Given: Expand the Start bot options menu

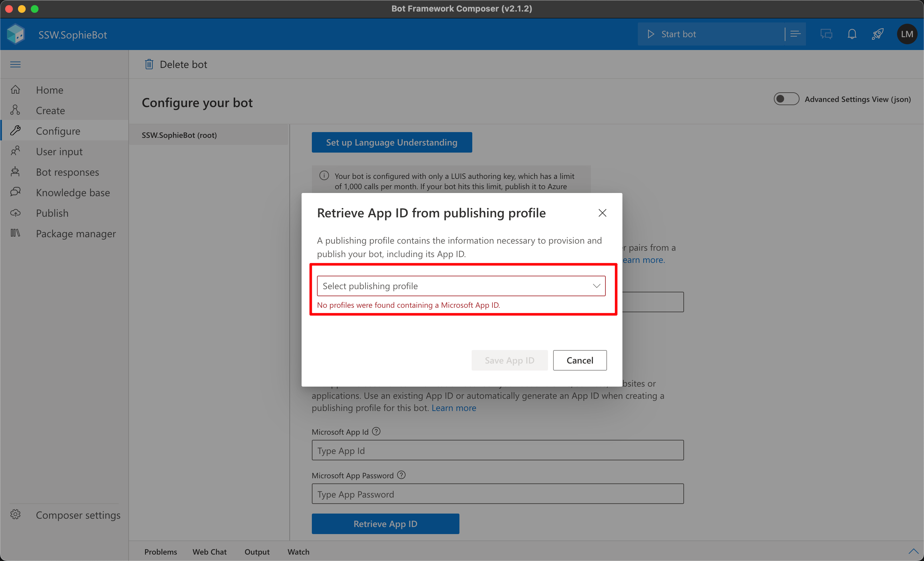Looking at the screenshot, I should pos(795,34).
